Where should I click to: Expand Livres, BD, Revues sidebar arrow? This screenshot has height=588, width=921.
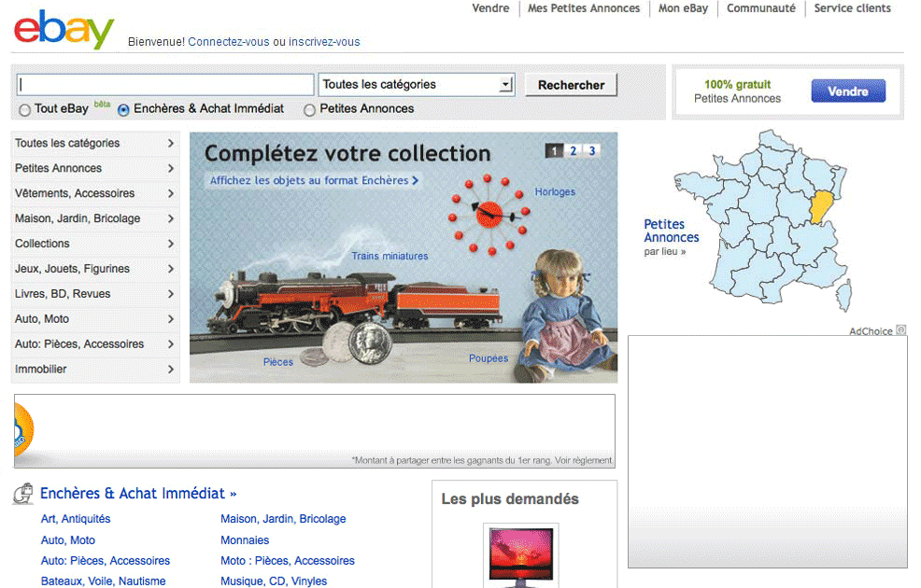pyautogui.click(x=171, y=294)
